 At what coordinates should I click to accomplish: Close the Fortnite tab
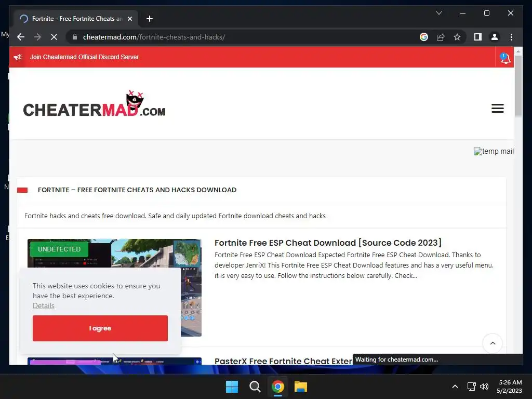pos(129,19)
